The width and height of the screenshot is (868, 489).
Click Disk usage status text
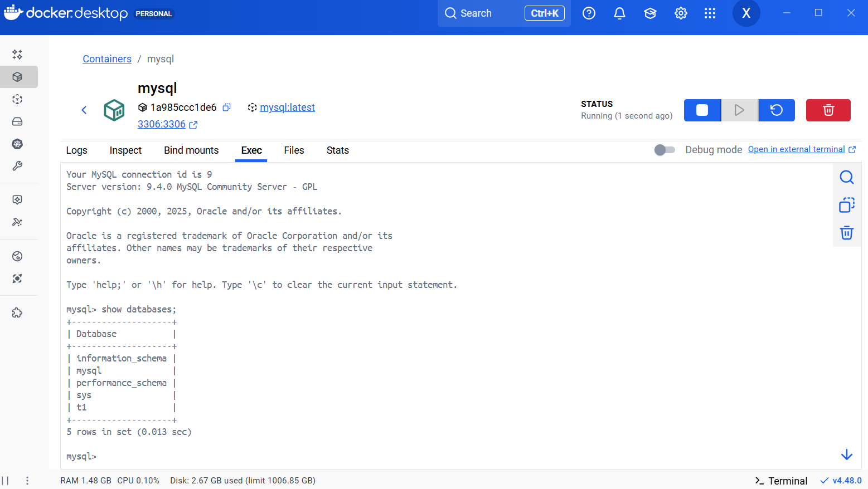[243, 481]
